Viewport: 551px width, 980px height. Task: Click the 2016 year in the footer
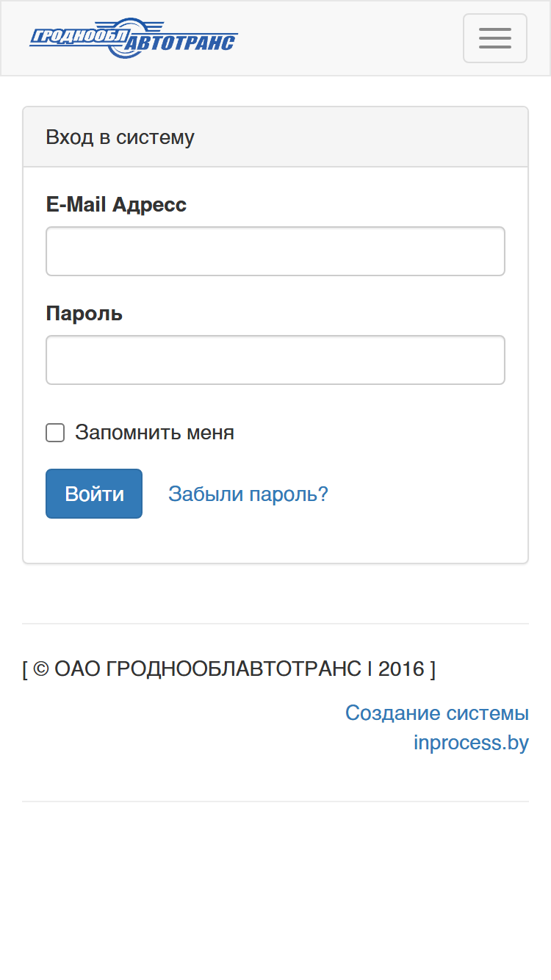[401, 669]
